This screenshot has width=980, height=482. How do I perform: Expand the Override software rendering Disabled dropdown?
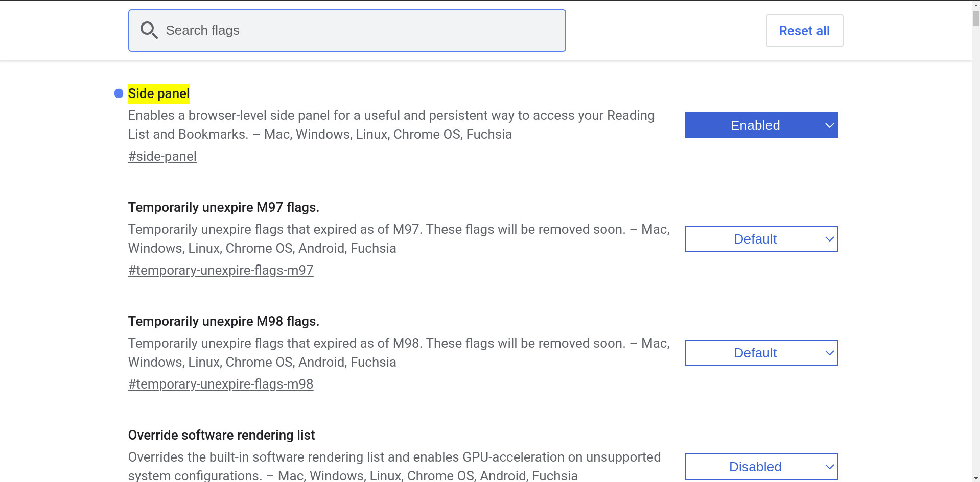click(x=761, y=467)
